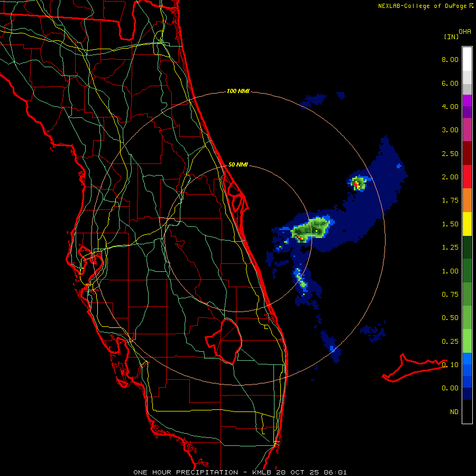
Task: Select the black ND swatch at scale bottom
Action: 467,411
